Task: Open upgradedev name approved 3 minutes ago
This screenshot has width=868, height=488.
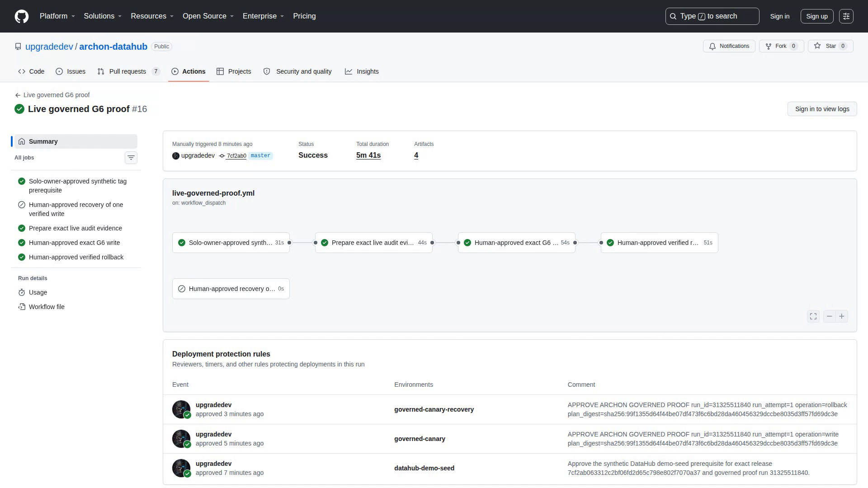Action: [x=213, y=405]
